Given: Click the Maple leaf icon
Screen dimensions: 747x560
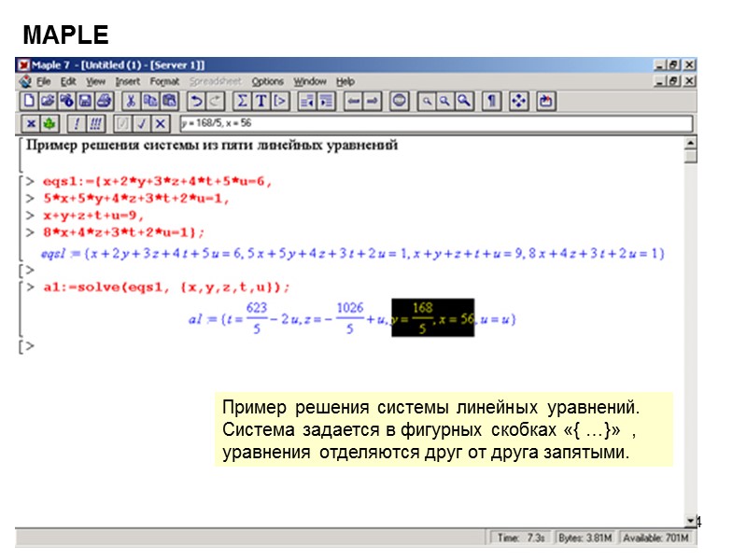Looking at the screenshot, I should (x=49, y=124).
